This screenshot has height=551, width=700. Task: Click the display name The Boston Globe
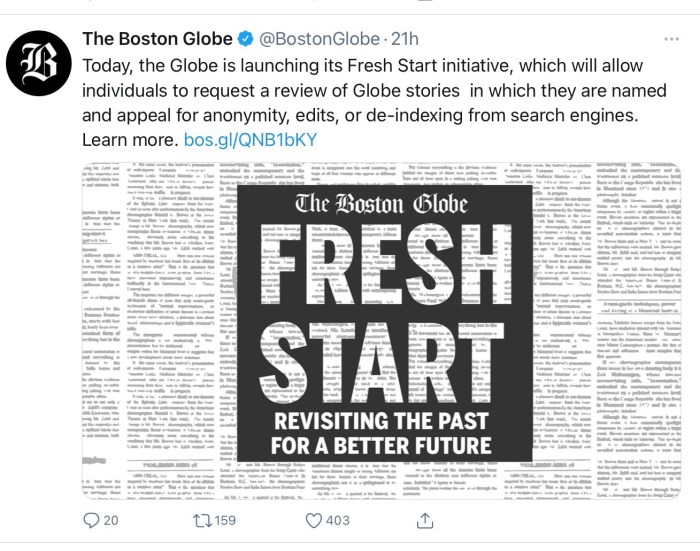(149, 40)
